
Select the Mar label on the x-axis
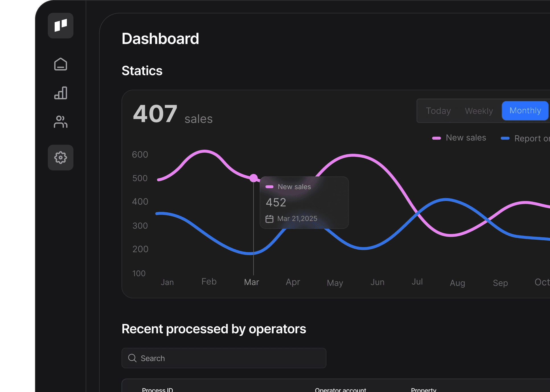click(251, 282)
